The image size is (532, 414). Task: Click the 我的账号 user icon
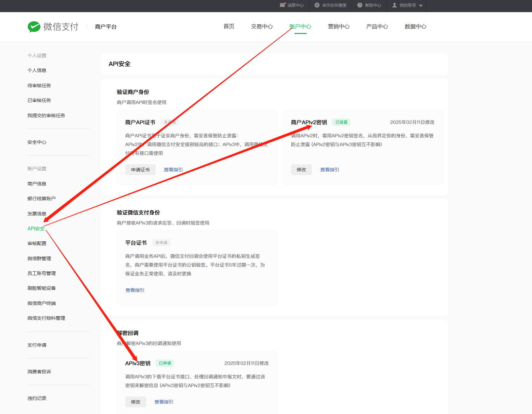coord(395,5)
